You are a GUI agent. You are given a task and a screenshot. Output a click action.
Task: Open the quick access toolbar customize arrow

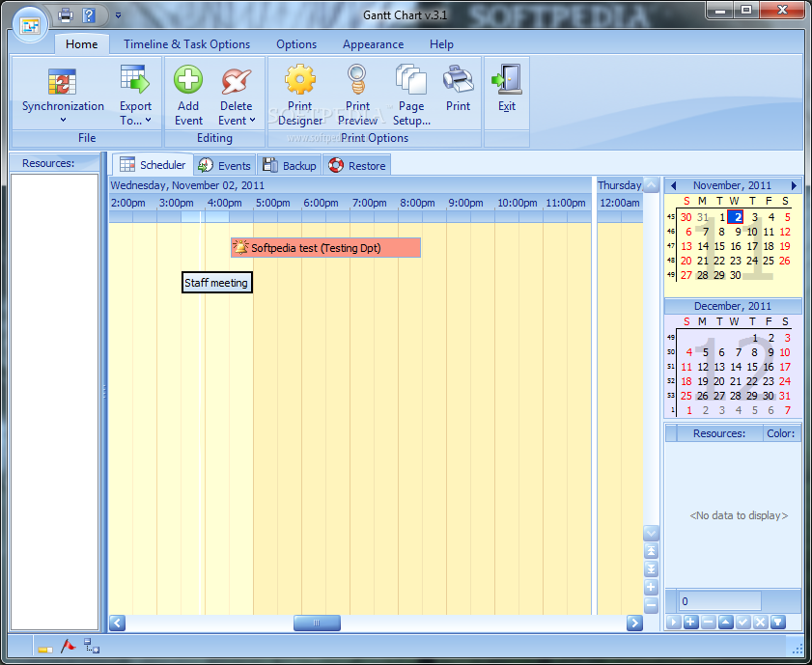click(x=118, y=15)
